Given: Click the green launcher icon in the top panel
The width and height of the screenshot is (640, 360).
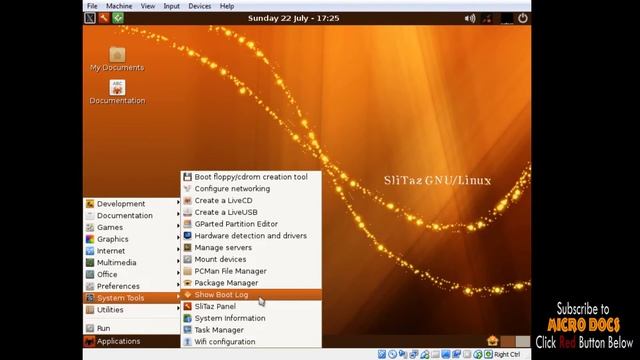Looking at the screenshot, I should pos(118,18).
